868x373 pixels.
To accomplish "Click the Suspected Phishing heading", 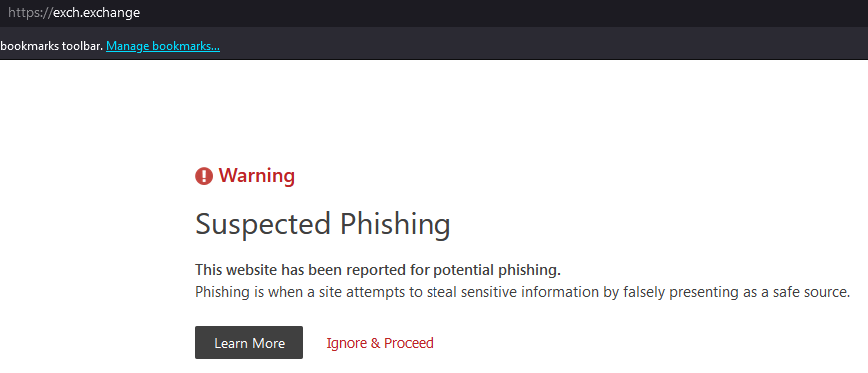I will click(323, 224).
